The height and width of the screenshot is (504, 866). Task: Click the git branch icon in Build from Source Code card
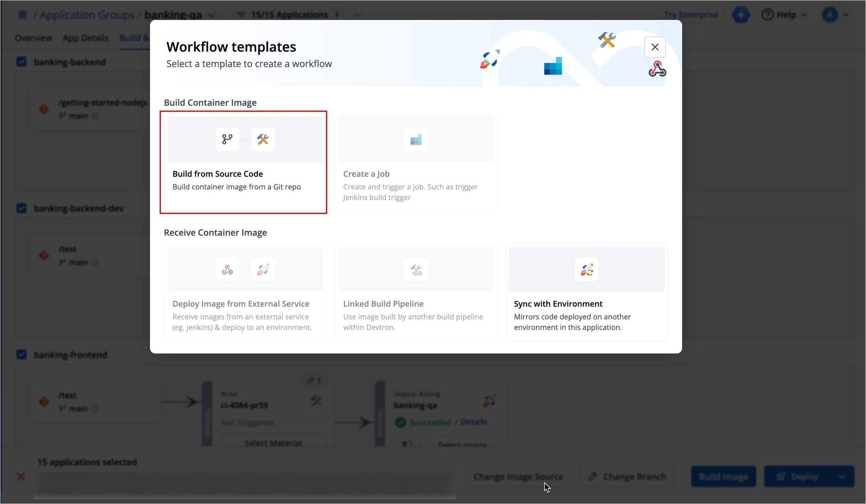point(227,139)
